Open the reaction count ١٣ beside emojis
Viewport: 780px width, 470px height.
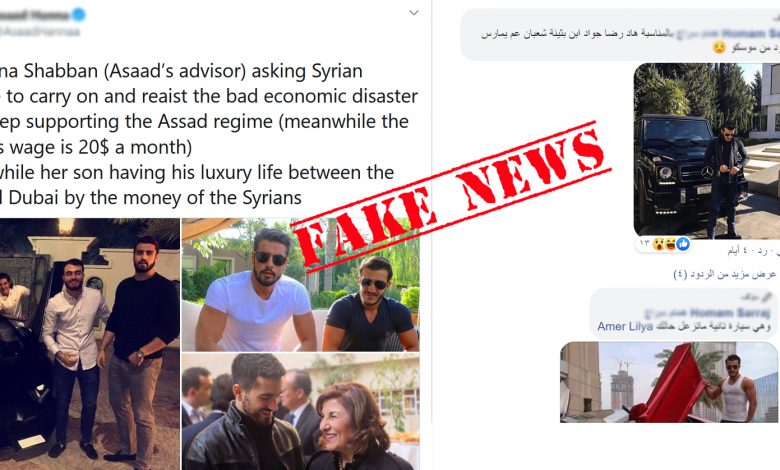click(645, 244)
